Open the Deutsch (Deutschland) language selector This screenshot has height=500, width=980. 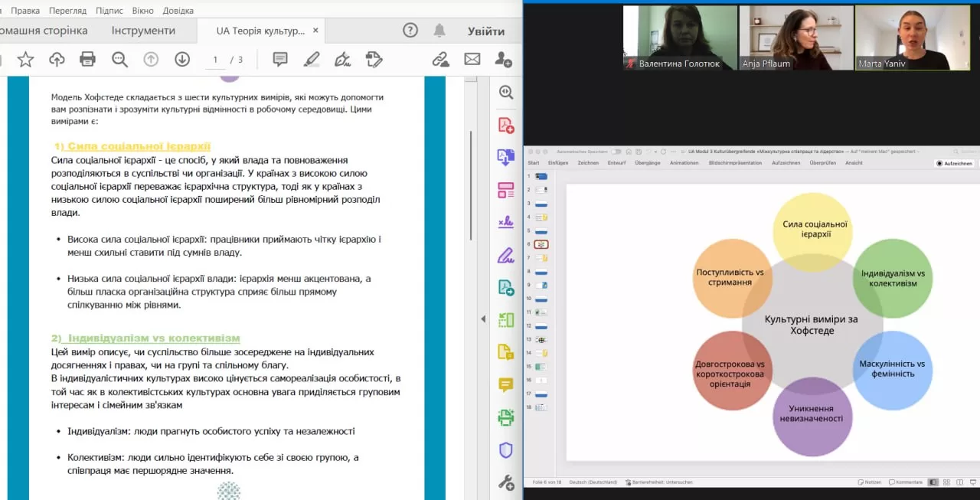595,482
